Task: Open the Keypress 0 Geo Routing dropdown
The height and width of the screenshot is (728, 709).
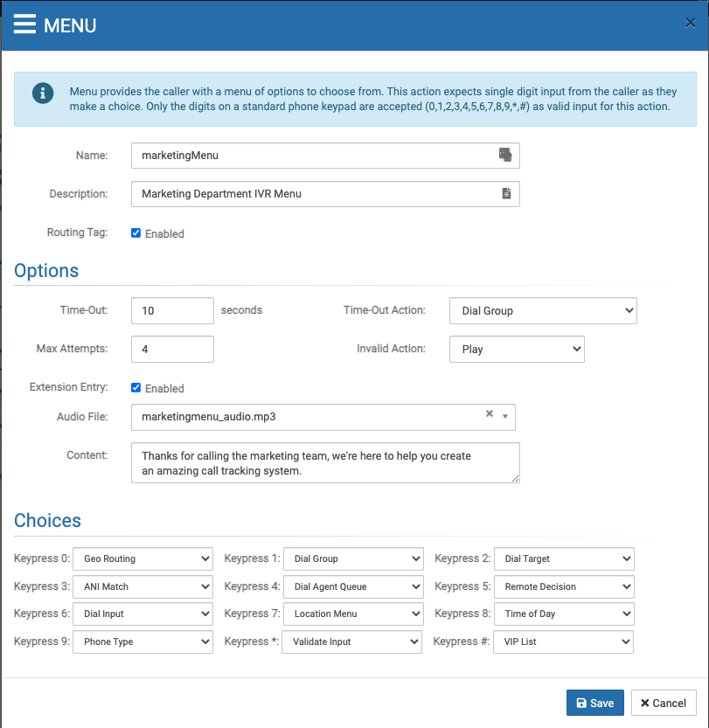Action: 142,558
